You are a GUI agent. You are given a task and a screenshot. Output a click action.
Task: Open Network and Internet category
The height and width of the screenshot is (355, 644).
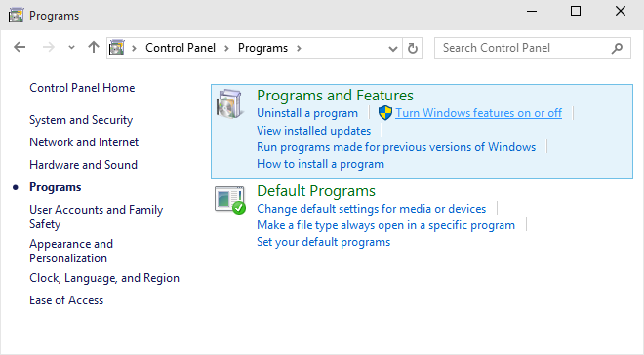[x=84, y=142]
